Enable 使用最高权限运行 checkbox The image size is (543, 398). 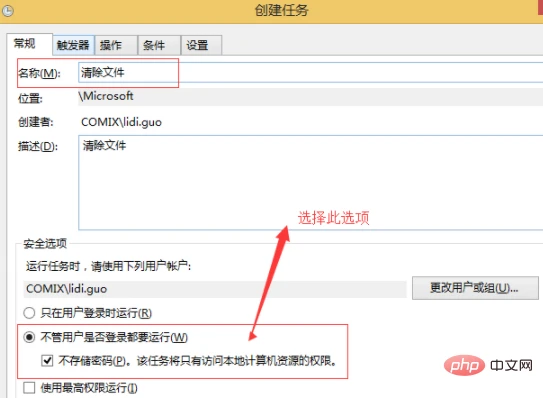pyautogui.click(x=29, y=388)
